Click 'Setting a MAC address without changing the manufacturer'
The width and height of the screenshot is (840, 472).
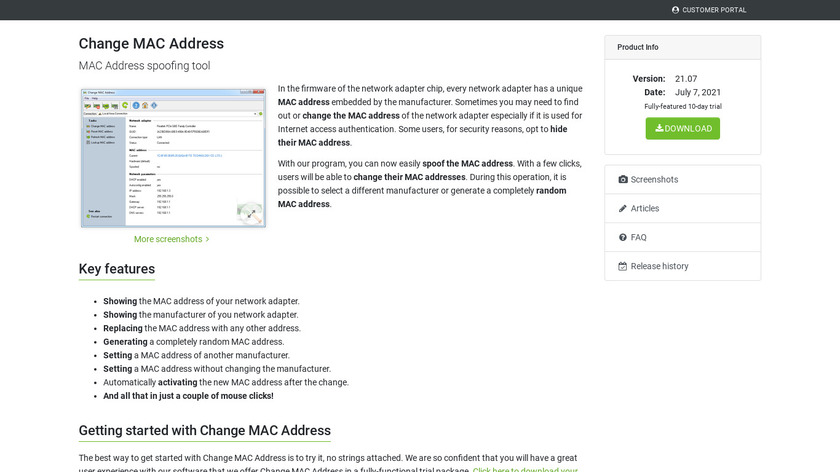(217, 369)
